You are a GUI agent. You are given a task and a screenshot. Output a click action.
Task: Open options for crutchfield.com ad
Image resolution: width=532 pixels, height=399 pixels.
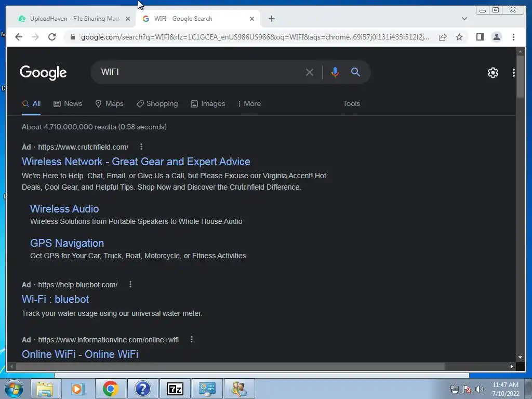[141, 147]
